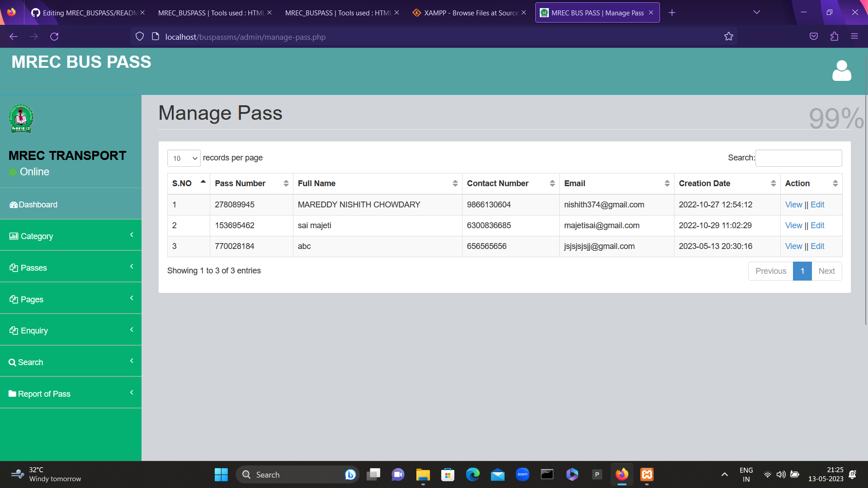Click the MREC BUS PASS header title
The image size is (868, 488).
point(81,62)
